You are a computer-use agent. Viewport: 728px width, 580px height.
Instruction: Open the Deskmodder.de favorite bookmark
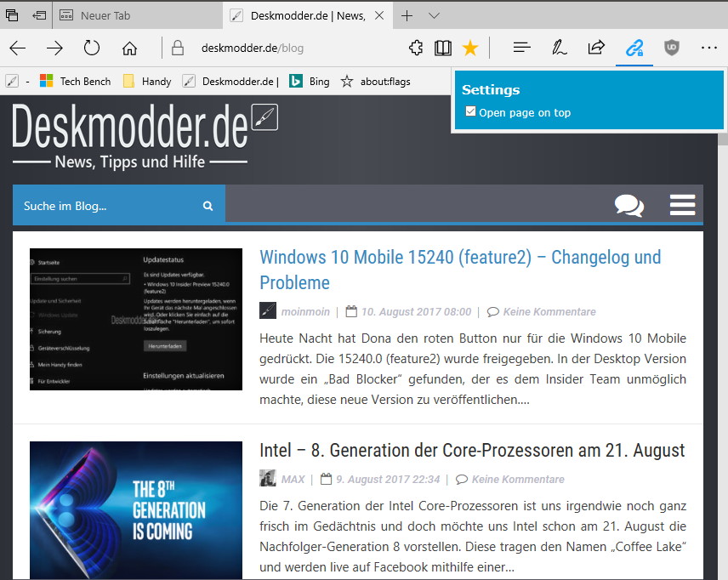tap(230, 82)
